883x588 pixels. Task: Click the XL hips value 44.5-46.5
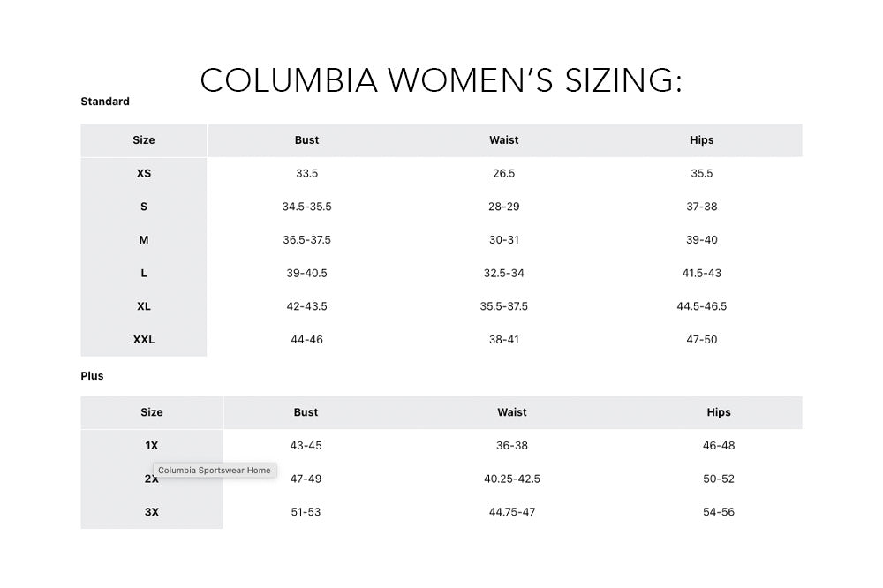tap(702, 306)
